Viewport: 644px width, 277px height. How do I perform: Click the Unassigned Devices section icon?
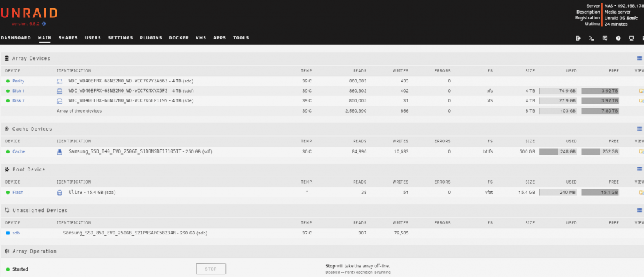point(6,210)
